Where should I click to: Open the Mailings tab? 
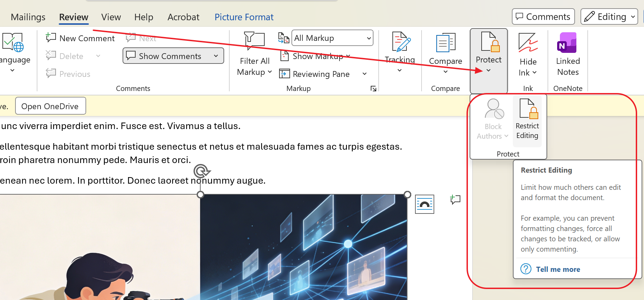coord(28,17)
